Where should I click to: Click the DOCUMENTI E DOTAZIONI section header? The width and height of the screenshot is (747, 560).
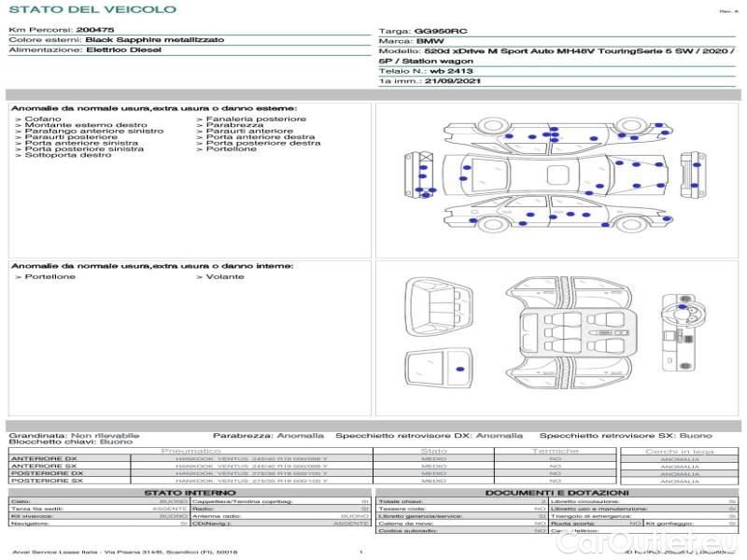557,492
